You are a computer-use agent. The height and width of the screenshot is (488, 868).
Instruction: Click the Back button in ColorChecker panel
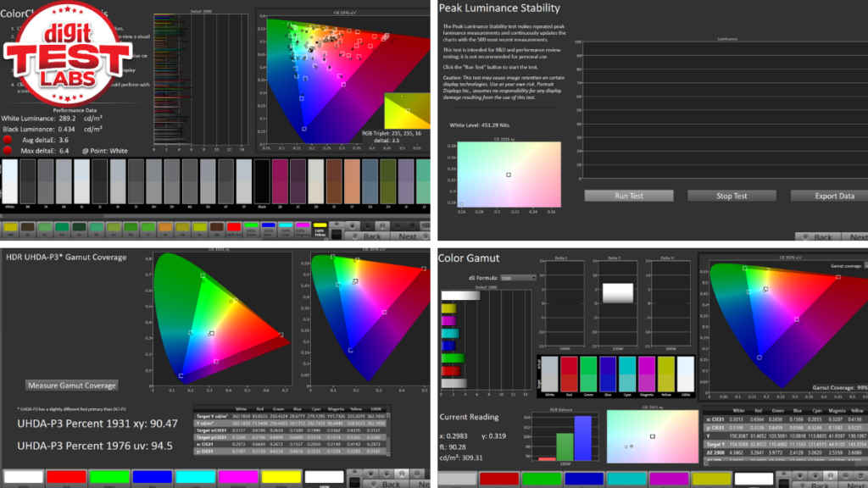tap(369, 235)
